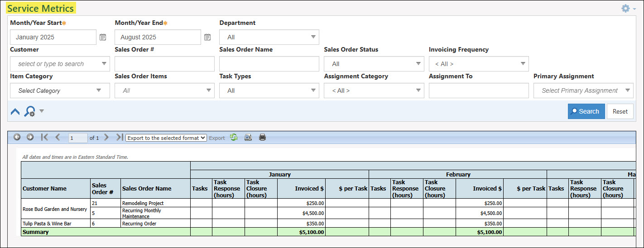
Task: Jump to the last report page
Action: pos(119,137)
